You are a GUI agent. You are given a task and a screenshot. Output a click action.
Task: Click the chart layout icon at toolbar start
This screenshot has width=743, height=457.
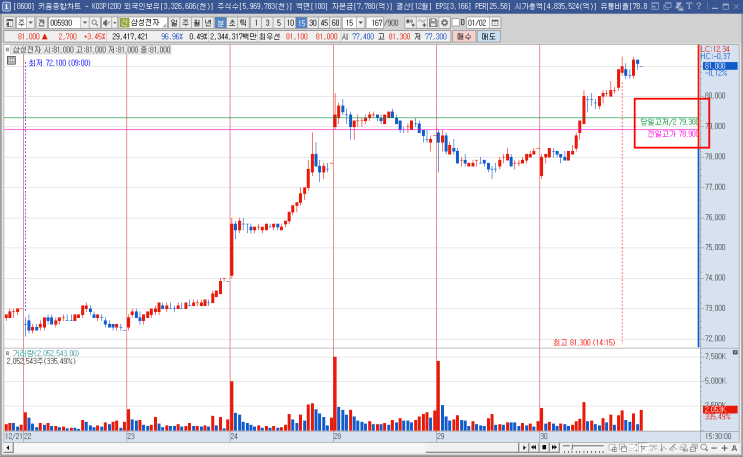pos(9,23)
